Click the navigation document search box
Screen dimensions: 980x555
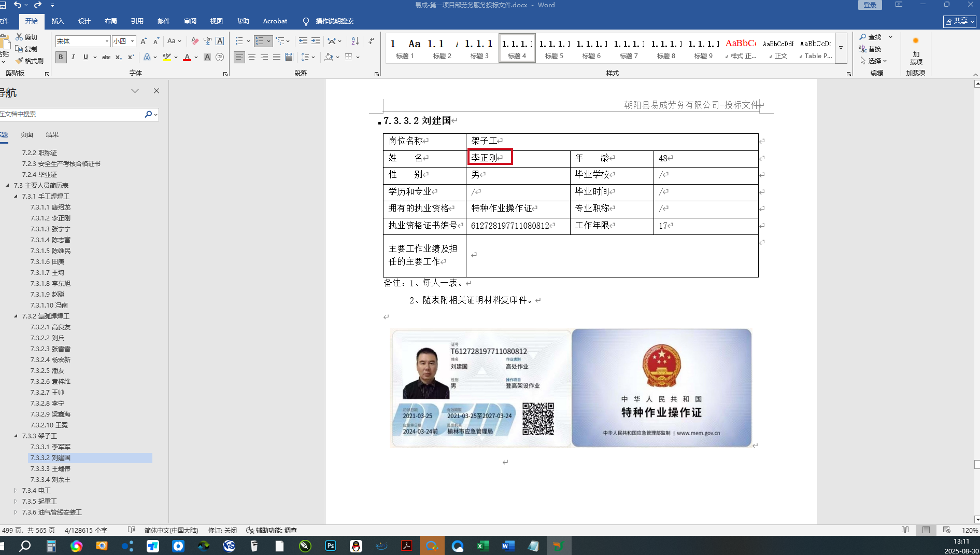72,114
